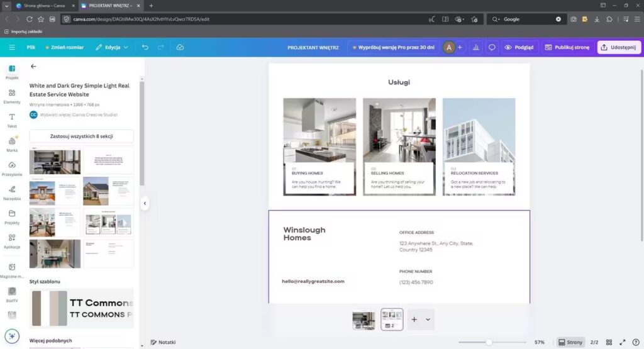Toggle the Strony pages view

[x=570, y=342]
